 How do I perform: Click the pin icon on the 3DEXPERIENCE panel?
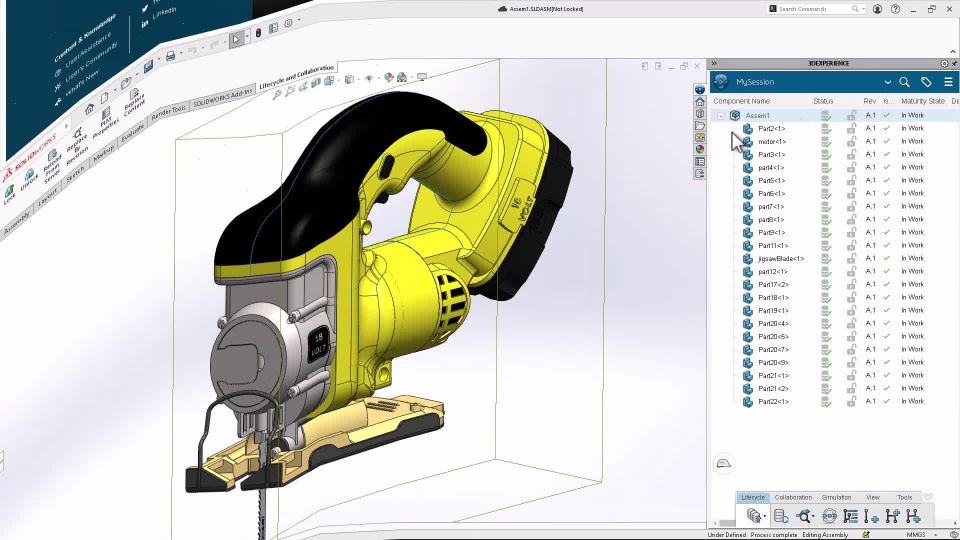954,63
